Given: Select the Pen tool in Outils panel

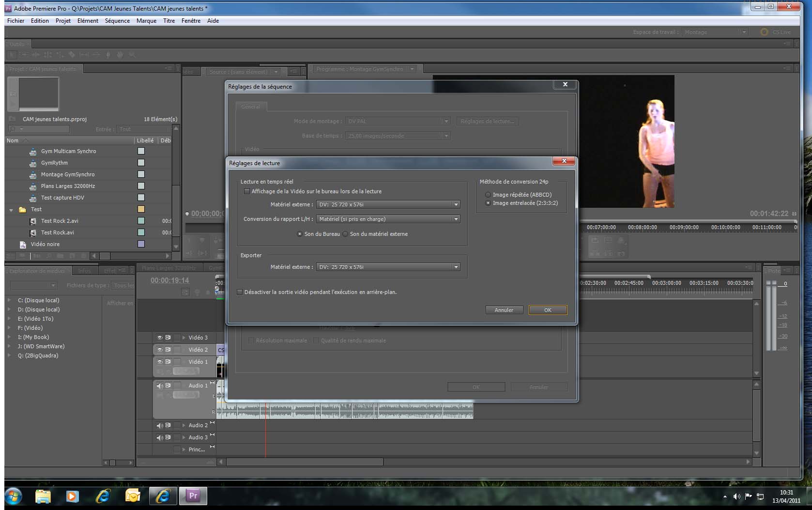Looking at the screenshot, I should [x=108, y=55].
